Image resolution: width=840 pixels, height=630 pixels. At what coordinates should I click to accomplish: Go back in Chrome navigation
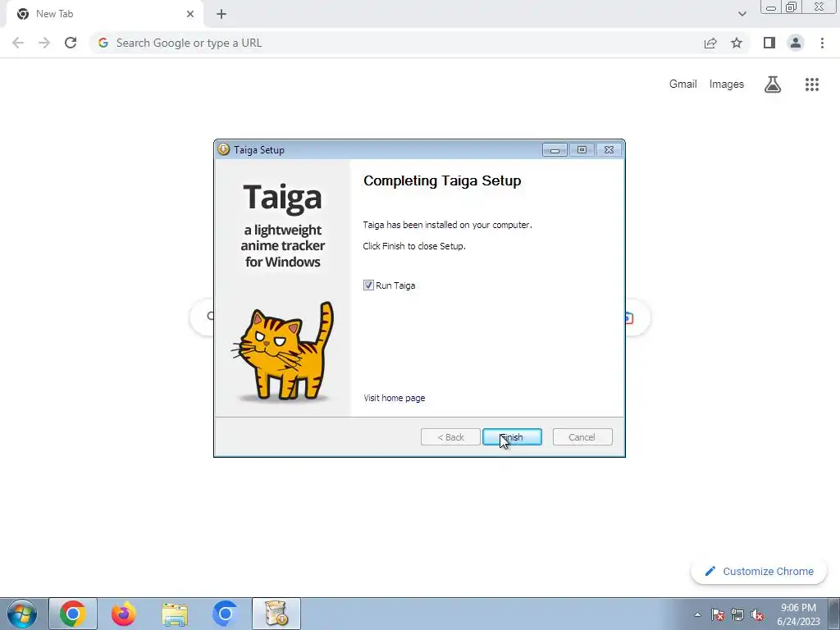pyautogui.click(x=18, y=43)
